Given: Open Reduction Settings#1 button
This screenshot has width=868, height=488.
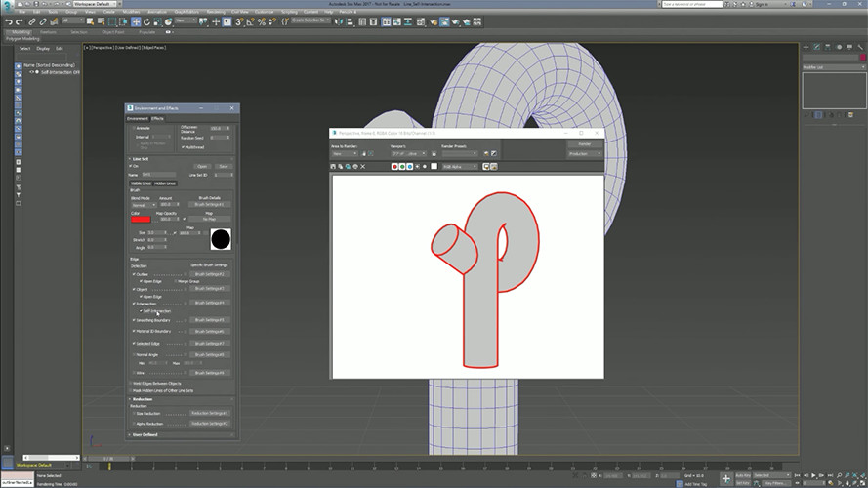Looking at the screenshot, I should (x=209, y=413).
